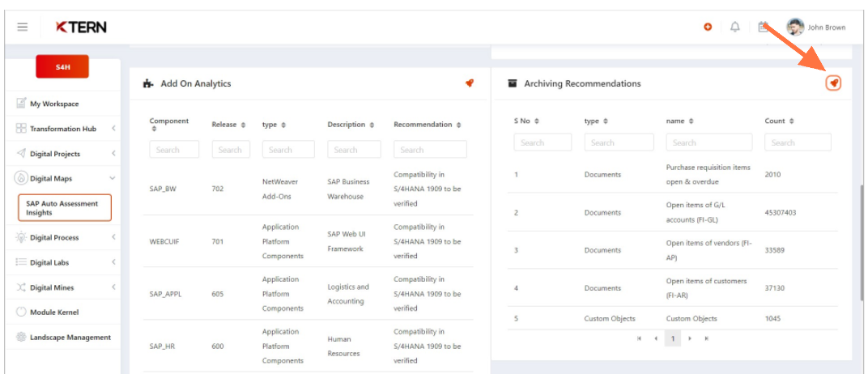Click the My Workspace icon

[21, 104]
